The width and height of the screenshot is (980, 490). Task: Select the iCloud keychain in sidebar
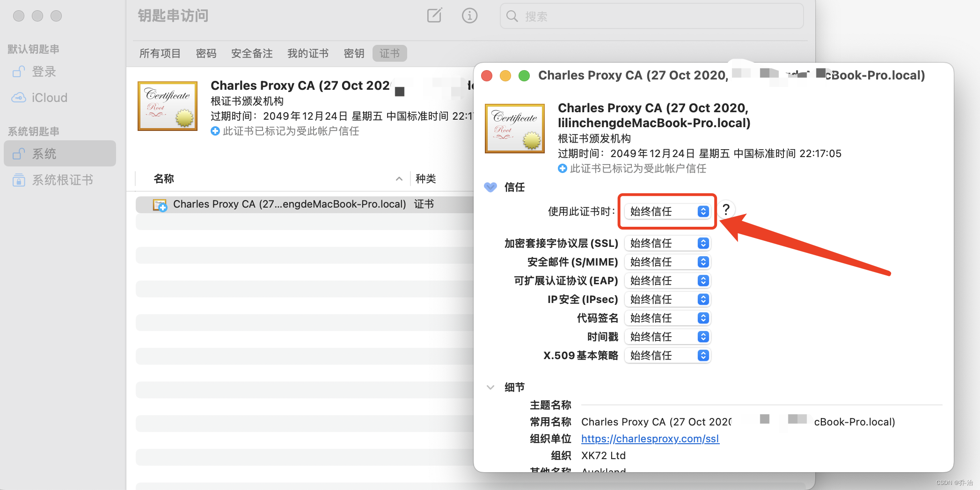60,98
